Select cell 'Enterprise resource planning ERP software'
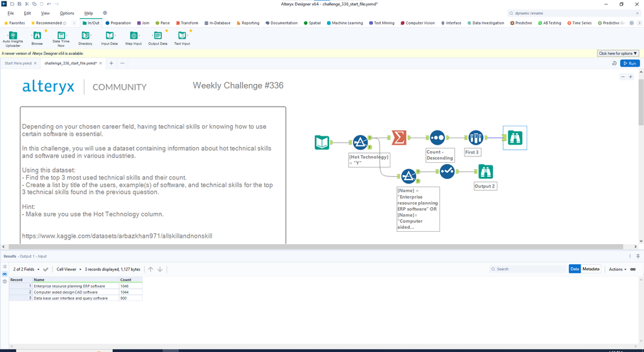 [x=76, y=285]
